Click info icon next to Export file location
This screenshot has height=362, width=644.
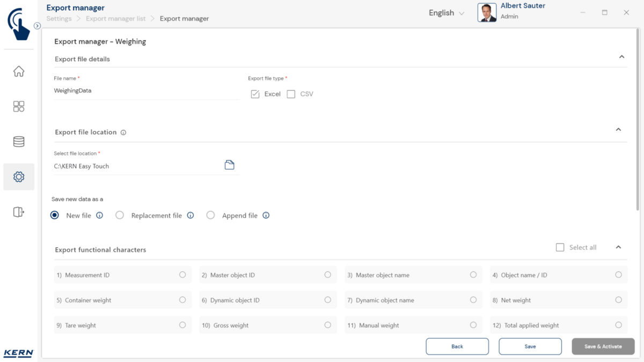coord(123,132)
